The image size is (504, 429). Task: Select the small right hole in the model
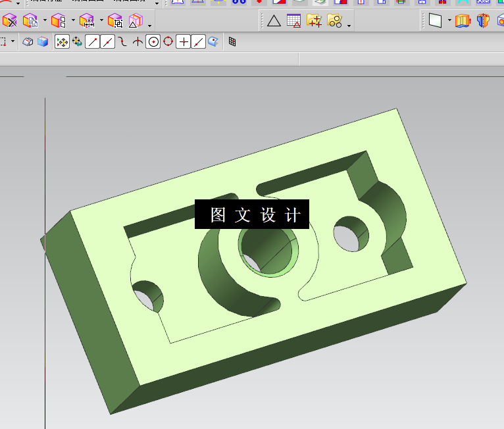pos(351,234)
